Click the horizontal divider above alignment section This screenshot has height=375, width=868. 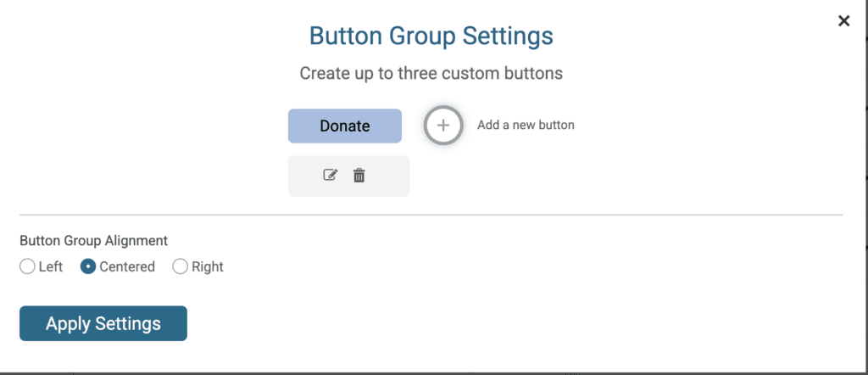coord(431,215)
